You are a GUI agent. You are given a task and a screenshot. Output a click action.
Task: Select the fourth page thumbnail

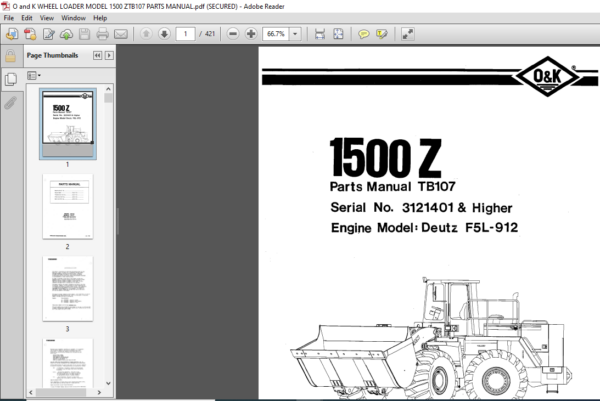[x=68, y=363]
